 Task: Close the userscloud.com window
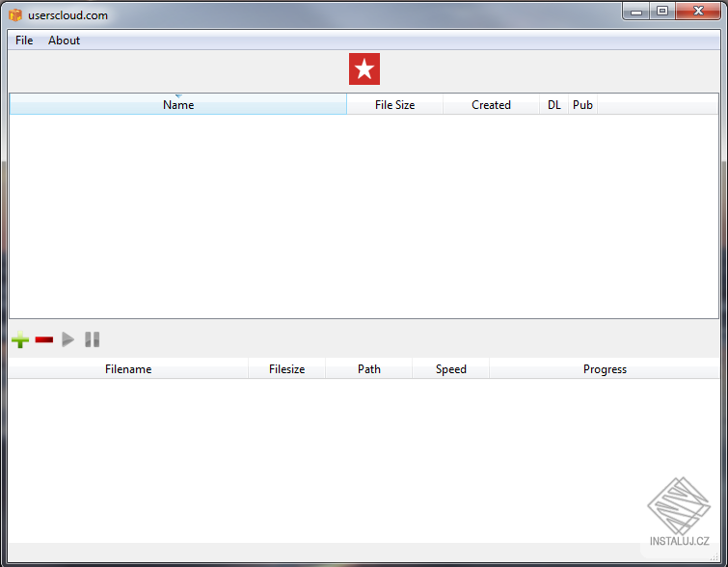pyautogui.click(x=698, y=12)
